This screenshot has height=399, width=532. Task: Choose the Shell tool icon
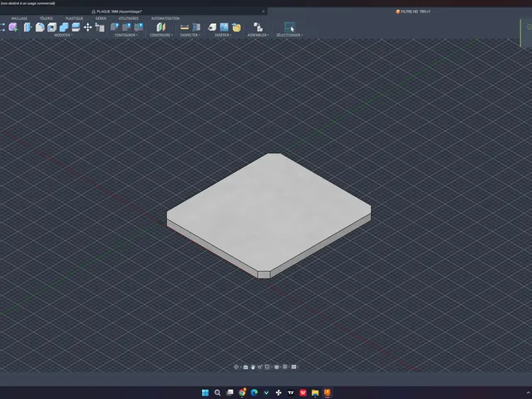click(x=52, y=27)
